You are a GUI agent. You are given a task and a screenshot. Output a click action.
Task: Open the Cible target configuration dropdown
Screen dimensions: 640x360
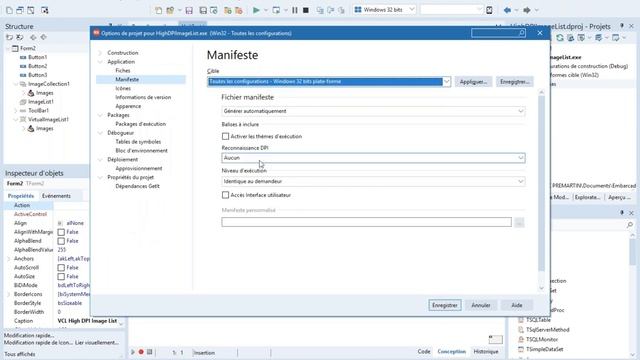[x=447, y=82]
